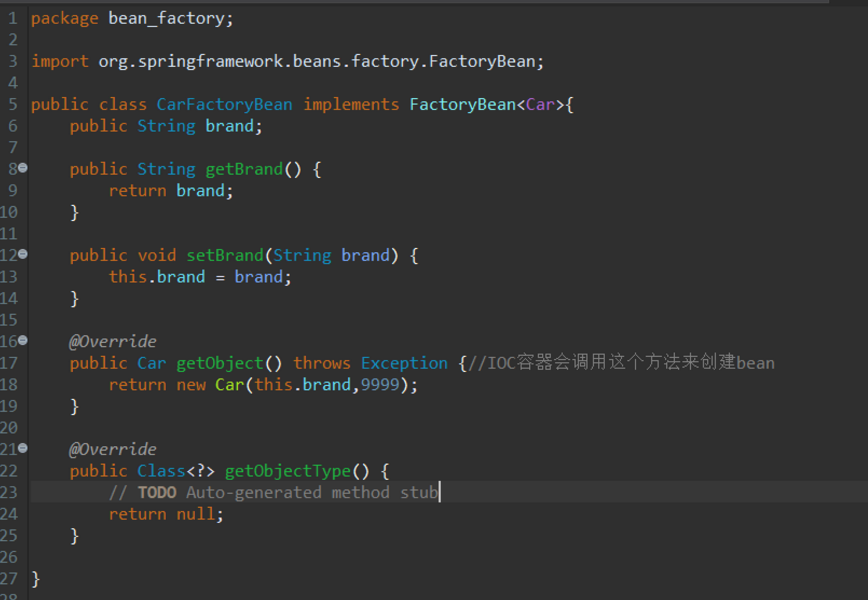868x600 pixels.
Task: Fold the getObjectType method at line 21
Action: click(x=23, y=449)
